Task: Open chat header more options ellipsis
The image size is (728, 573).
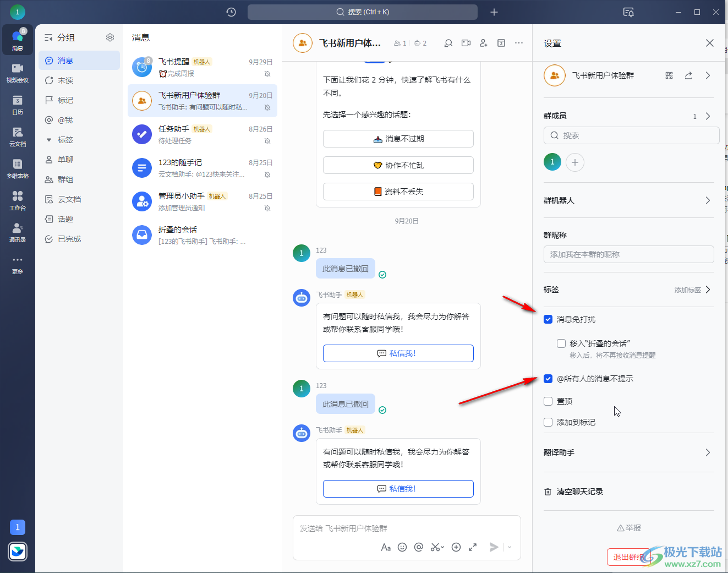Action: (519, 43)
